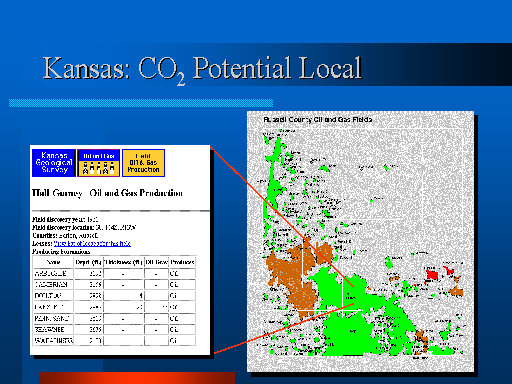Click the Russell County Oil and Gas Fields title
Viewport: 512px width, 384px height.
click(x=318, y=119)
